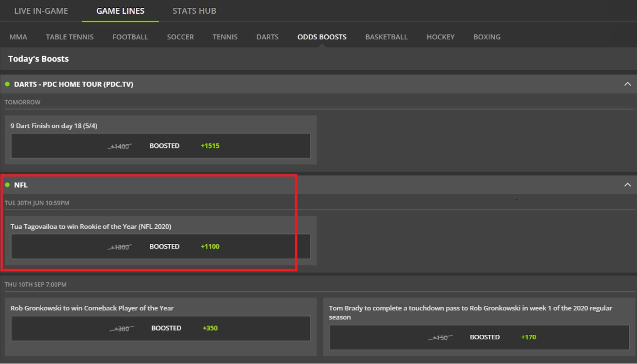Screen dimensions: 637x364
Task: Select the Game Lines tab
Action: (x=120, y=11)
